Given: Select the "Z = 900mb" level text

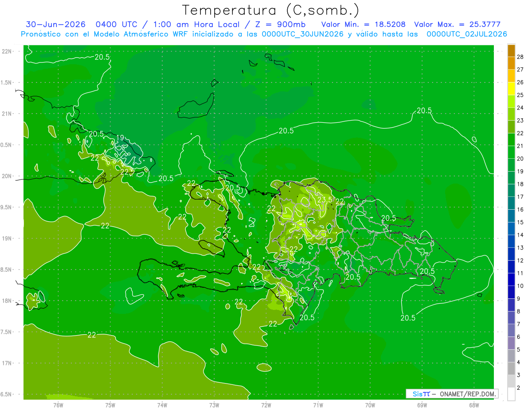Looking at the screenshot, I should 280,24.
